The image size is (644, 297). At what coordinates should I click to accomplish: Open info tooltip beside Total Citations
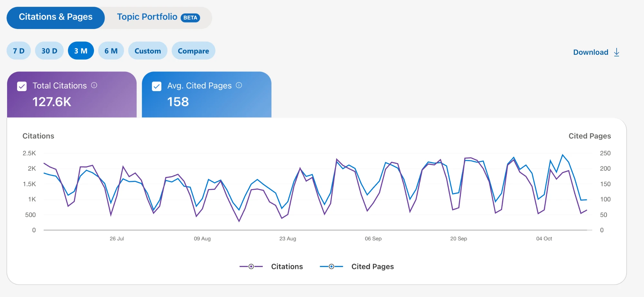click(x=94, y=85)
